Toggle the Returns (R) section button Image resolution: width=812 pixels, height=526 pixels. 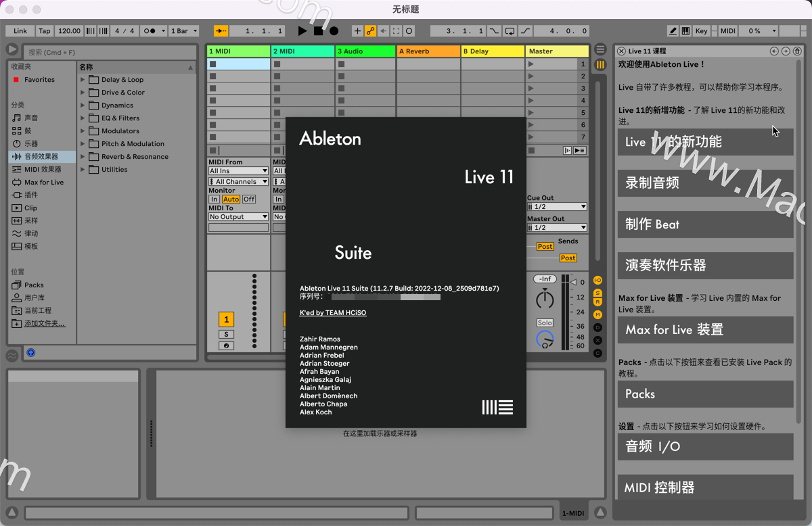pyautogui.click(x=597, y=302)
